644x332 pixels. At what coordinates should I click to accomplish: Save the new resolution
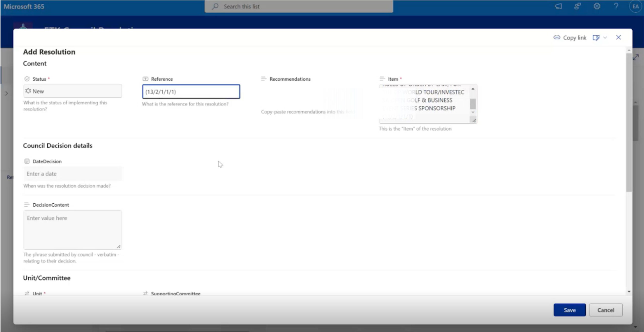569,310
